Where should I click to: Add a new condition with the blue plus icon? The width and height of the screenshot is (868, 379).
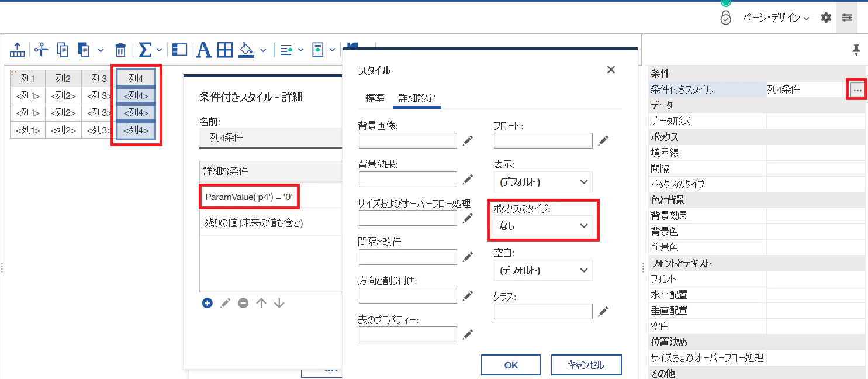click(x=207, y=303)
